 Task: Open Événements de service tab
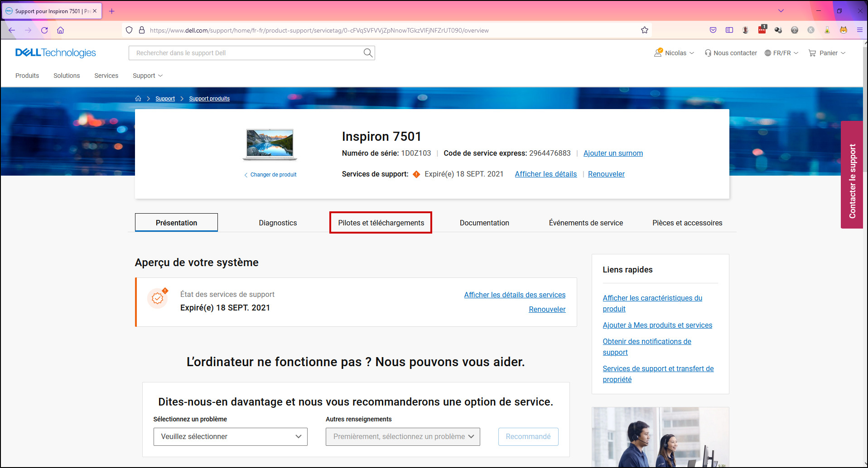point(586,223)
